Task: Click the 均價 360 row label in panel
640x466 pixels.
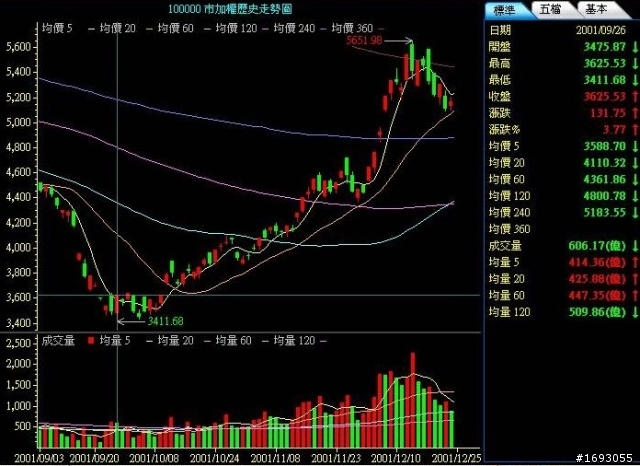Action: [x=510, y=229]
